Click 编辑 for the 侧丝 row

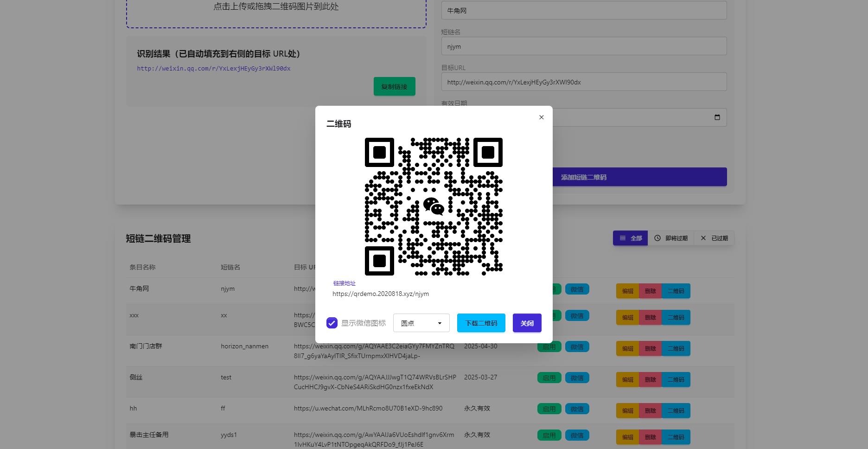[627, 379]
